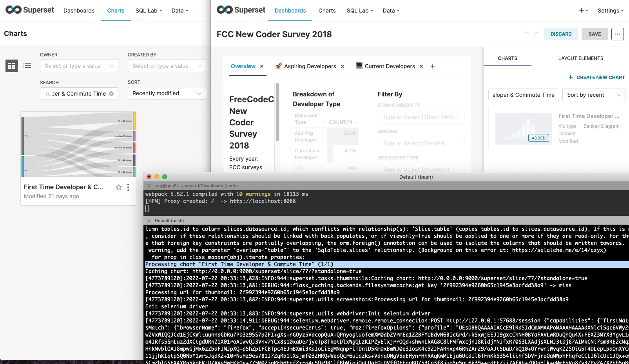Click the chart search field in Charts list
This screenshot has height=364, width=629.
pos(79,94)
